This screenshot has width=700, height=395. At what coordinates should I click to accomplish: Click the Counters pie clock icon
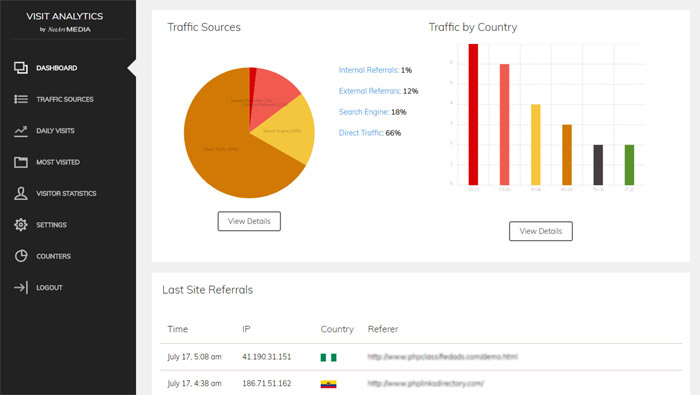pos(21,256)
